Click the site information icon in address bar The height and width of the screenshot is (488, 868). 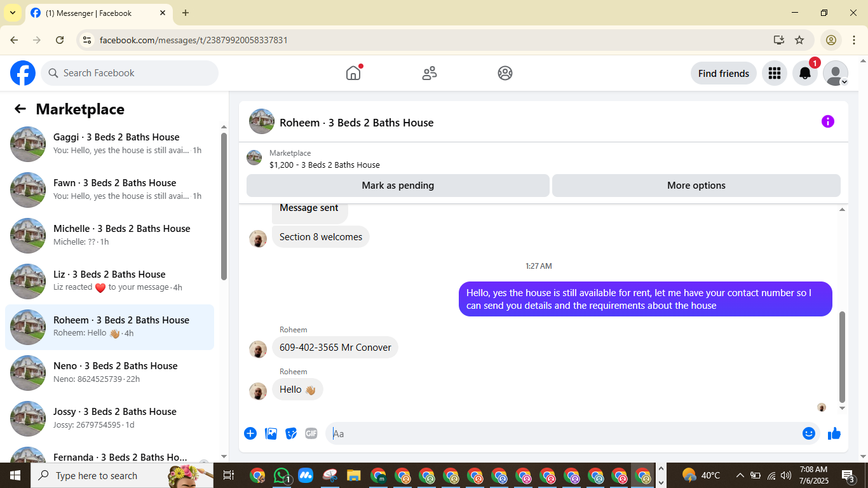88,40
